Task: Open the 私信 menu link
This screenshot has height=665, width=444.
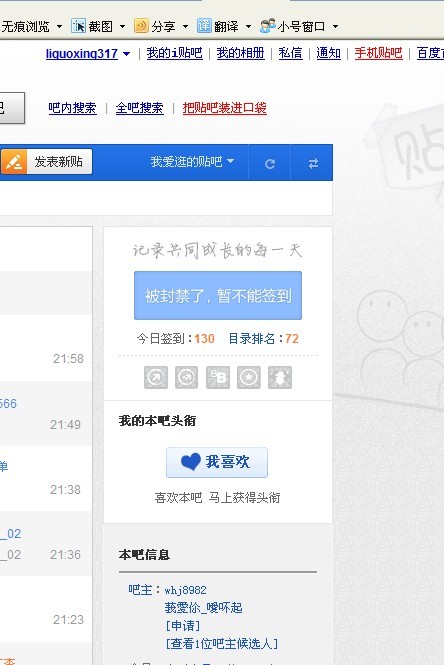Action: point(290,53)
